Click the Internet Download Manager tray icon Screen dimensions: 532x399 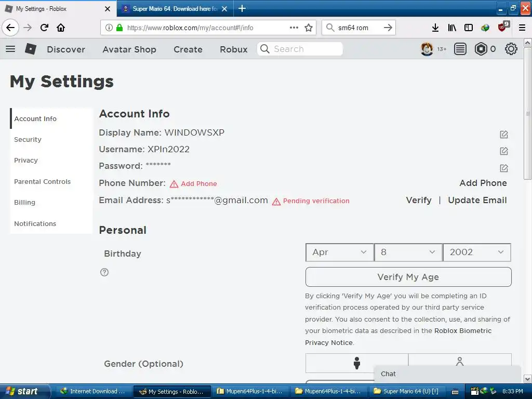click(x=485, y=391)
